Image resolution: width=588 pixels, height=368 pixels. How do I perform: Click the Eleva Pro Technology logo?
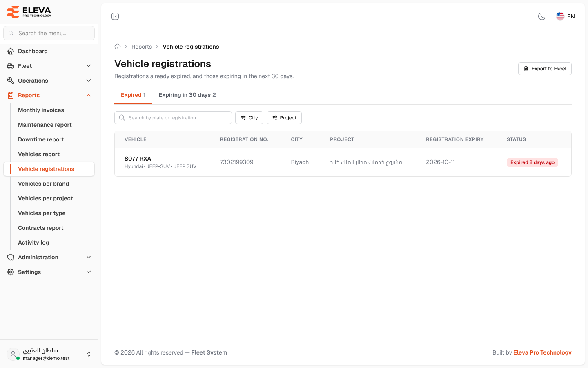click(29, 12)
